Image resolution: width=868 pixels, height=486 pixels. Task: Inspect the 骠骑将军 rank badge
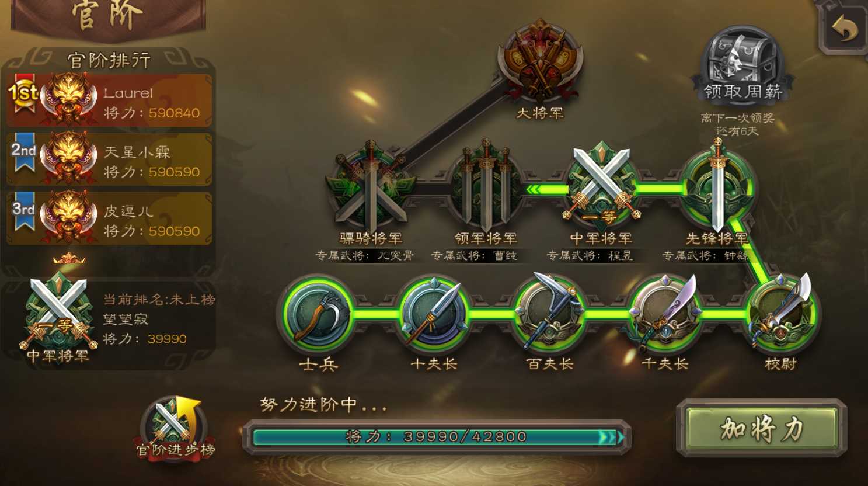(371, 187)
